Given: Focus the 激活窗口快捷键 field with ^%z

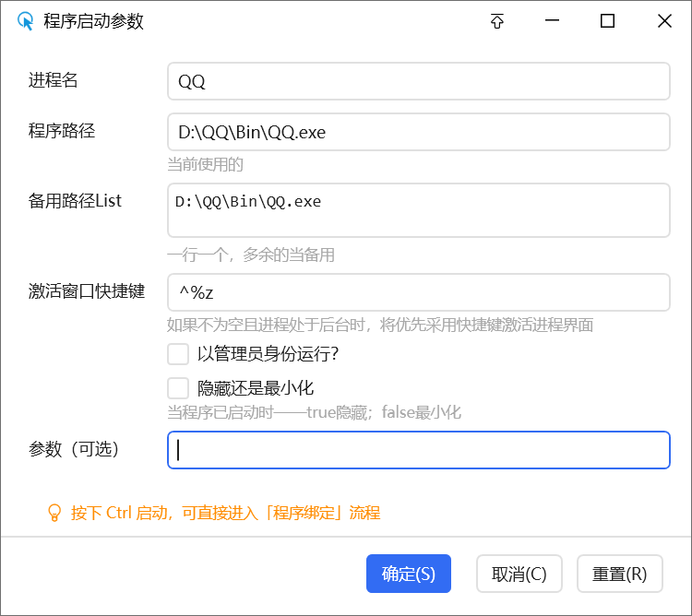Looking at the screenshot, I should [x=419, y=292].
